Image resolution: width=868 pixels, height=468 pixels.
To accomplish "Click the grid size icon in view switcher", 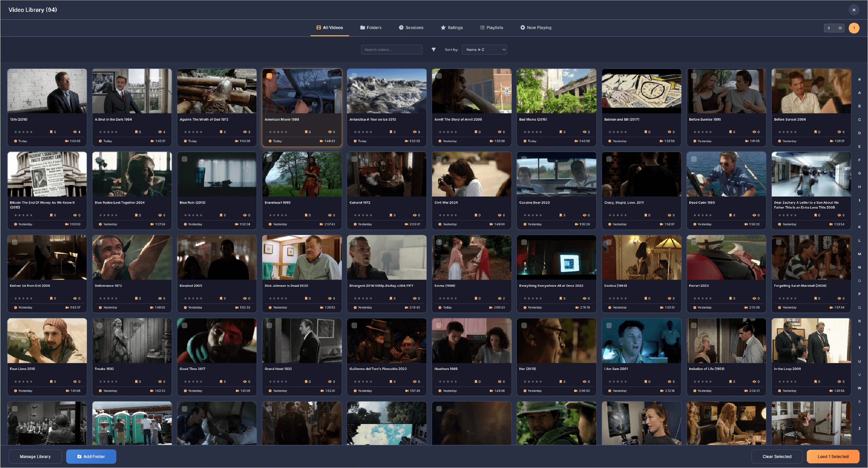I will 840,28.
